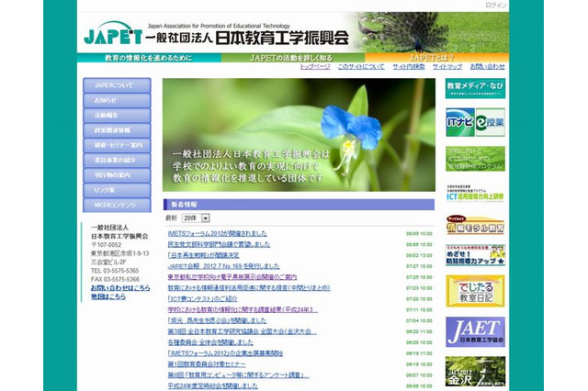588x391 pixels.
Task: Open the ICT活用指導力向上研修 banner
Action: coord(475,195)
